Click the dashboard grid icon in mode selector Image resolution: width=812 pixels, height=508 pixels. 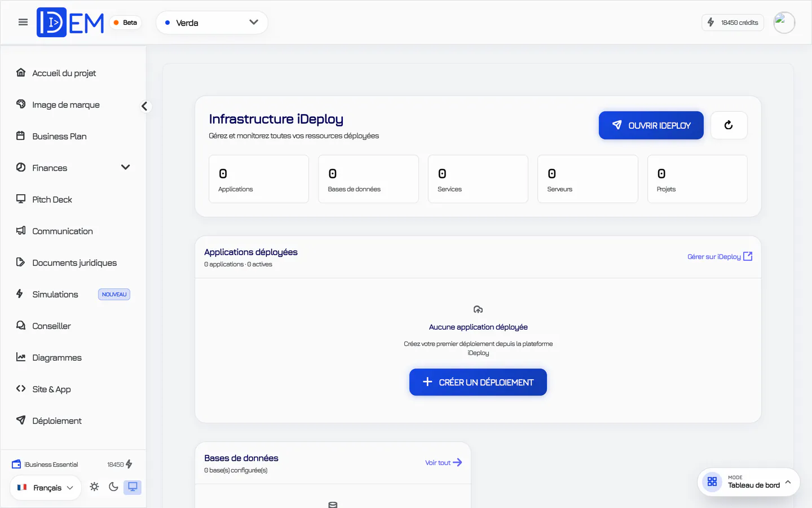pos(712,482)
